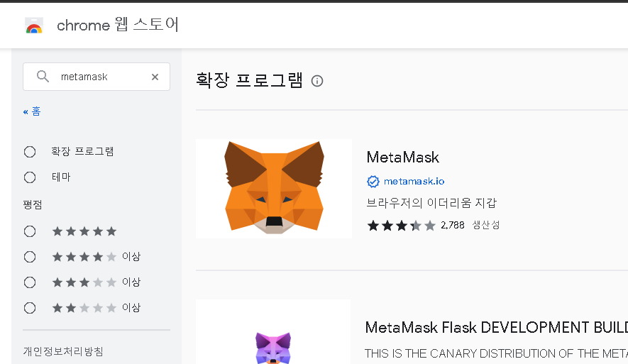Click THIS IS THE CANARY DISTRIBUTION text
Screen dimensions: 628x364
496,353
